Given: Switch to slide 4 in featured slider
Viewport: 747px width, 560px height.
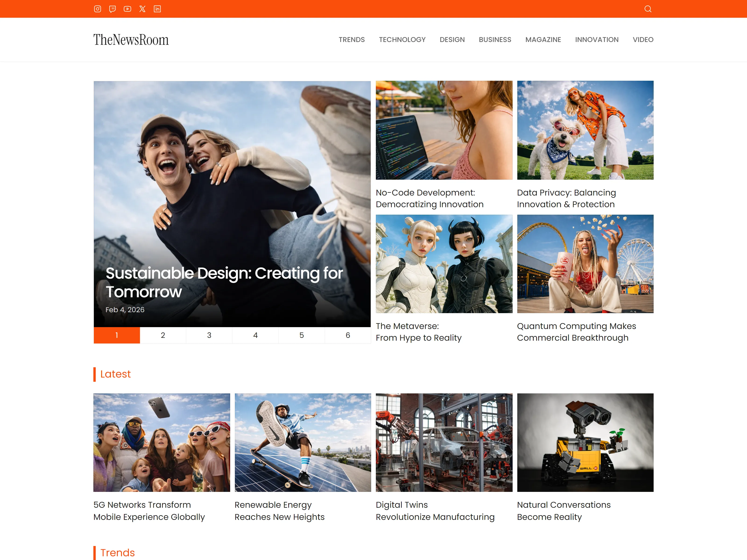Looking at the screenshot, I should click(x=255, y=335).
